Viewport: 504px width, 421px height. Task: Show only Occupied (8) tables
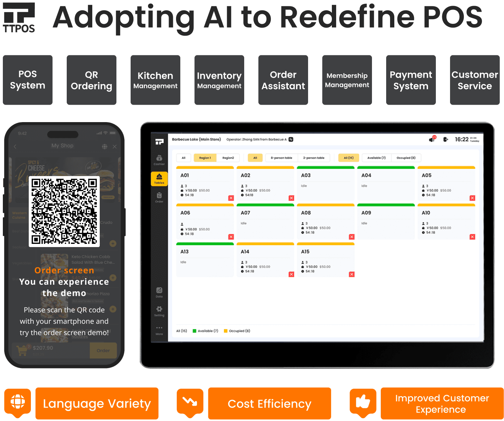[406, 158]
